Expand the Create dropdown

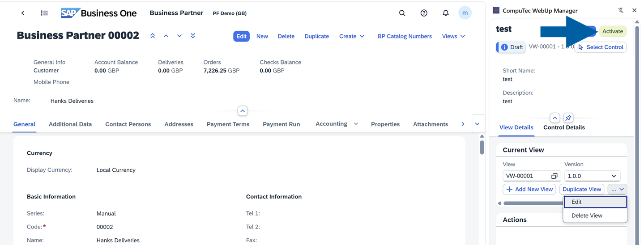pyautogui.click(x=352, y=36)
